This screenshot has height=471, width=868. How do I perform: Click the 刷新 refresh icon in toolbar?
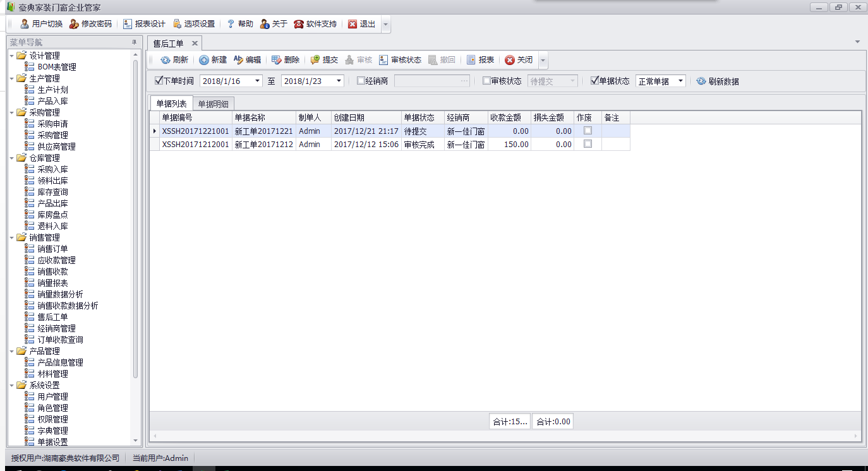point(166,60)
